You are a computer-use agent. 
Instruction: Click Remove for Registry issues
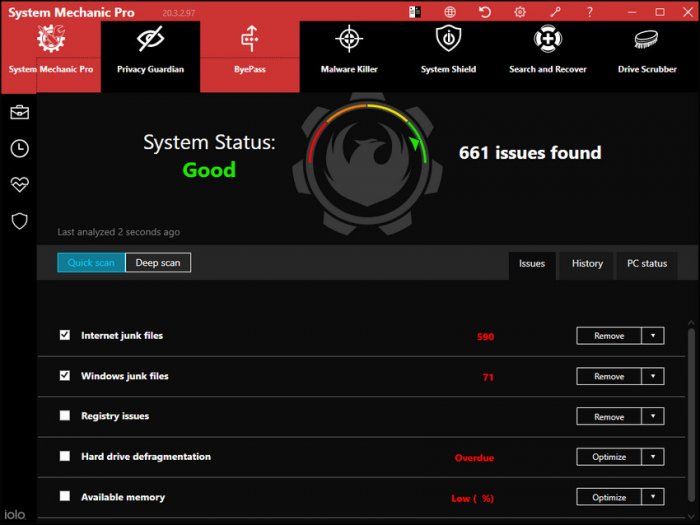609,416
